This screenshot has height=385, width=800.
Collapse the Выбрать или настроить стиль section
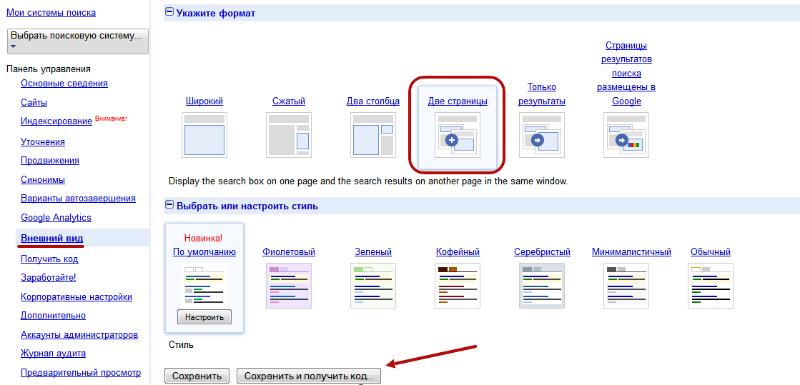click(169, 206)
